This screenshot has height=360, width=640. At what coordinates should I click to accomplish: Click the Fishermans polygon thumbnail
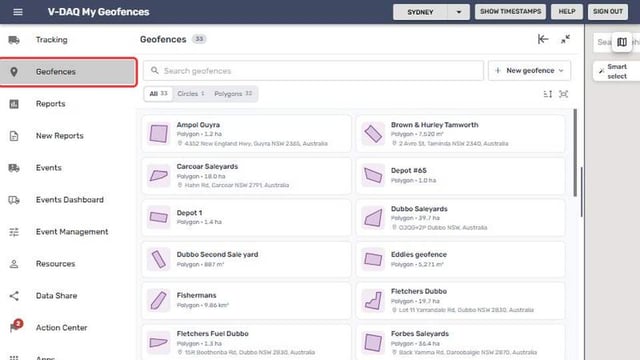[x=158, y=300]
